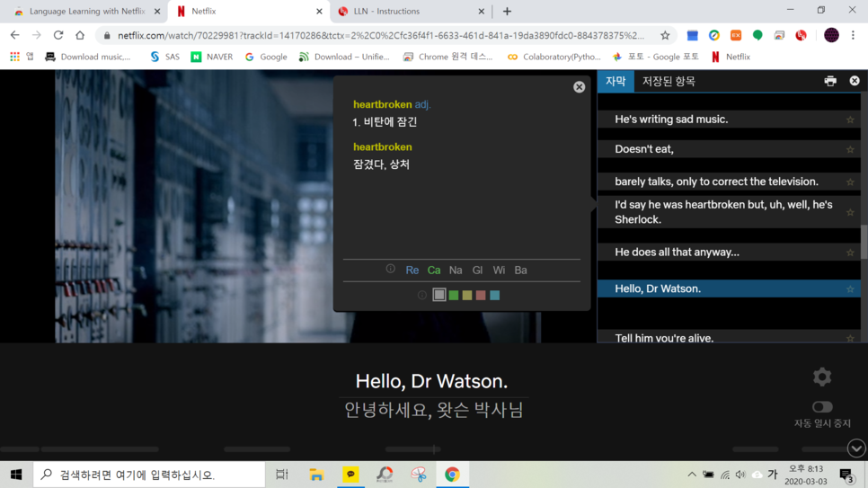868x488 pixels.
Task: Bookmark this page with star icon
Action: (665, 35)
